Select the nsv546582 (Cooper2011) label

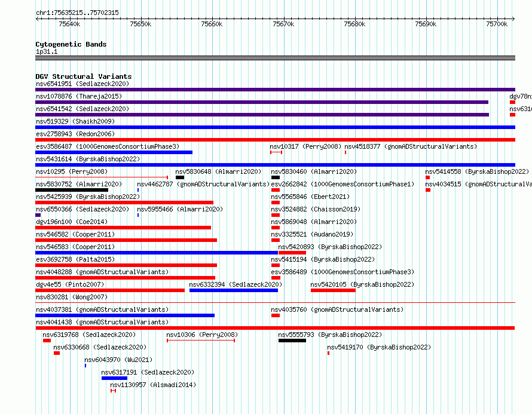(x=75, y=234)
